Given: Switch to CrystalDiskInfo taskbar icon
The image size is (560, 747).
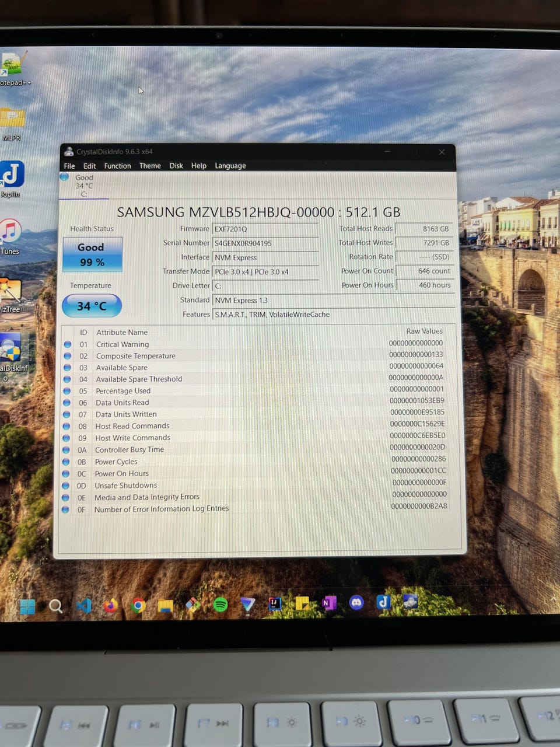Looking at the screenshot, I should [x=410, y=601].
